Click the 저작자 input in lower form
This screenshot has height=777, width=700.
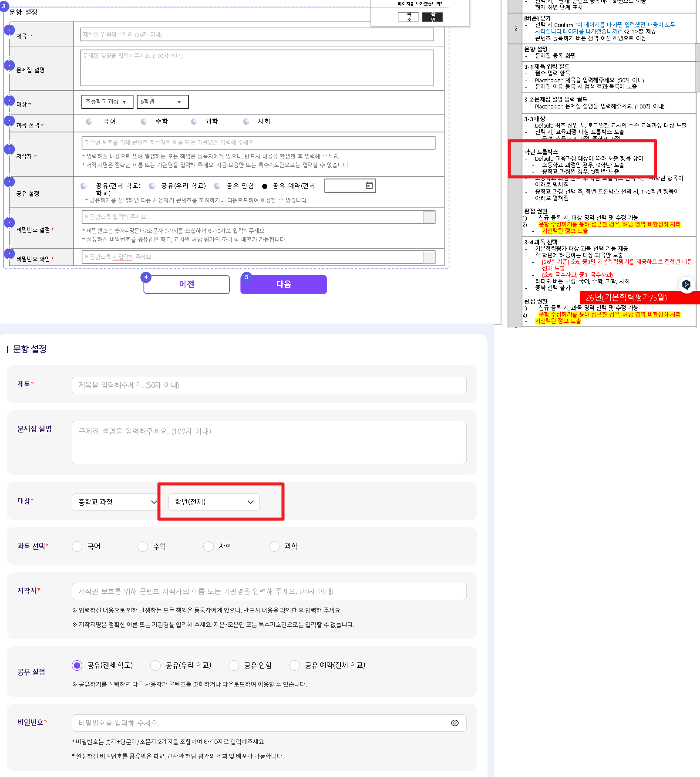[269, 591]
